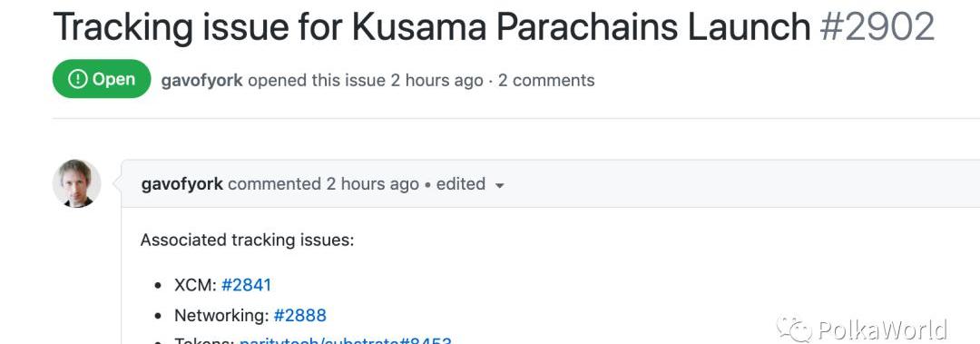Click the Kusama Parachains Launch issue title
This screenshot has width=980, height=344.
tap(431, 27)
